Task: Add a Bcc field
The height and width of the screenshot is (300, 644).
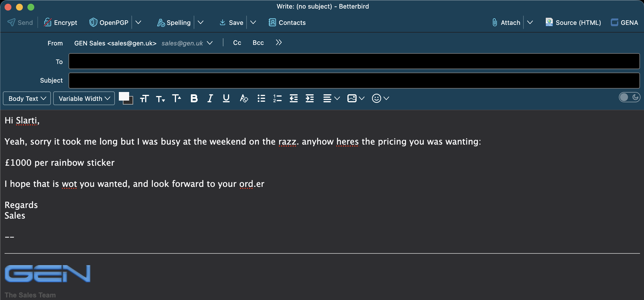Action: [x=258, y=43]
